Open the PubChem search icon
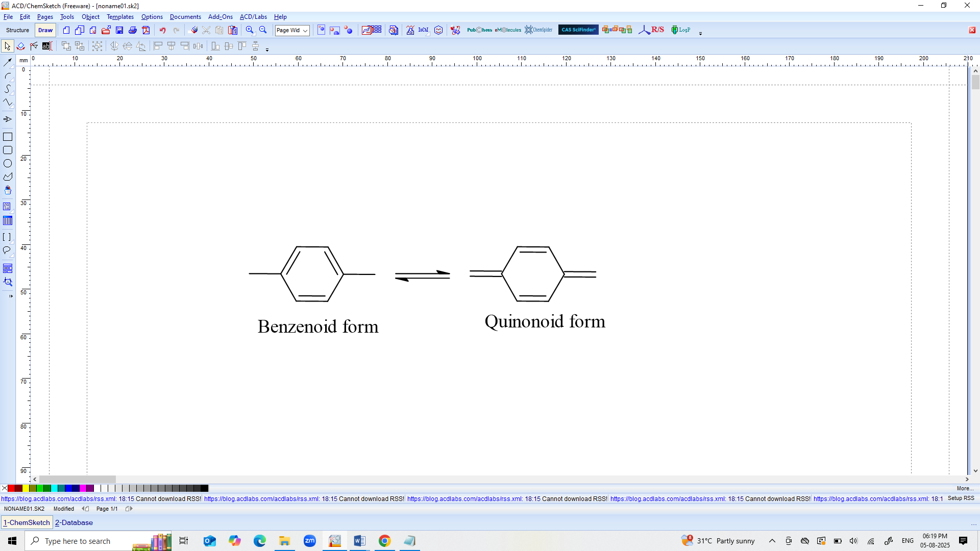The image size is (980, 551). 479,30
